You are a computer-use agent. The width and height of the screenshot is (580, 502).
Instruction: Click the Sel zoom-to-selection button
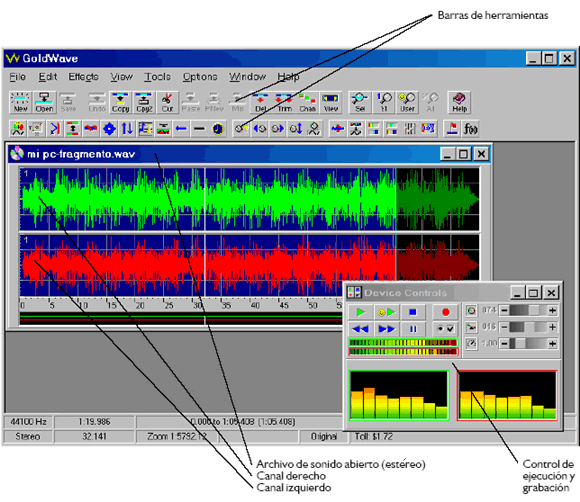(x=360, y=102)
